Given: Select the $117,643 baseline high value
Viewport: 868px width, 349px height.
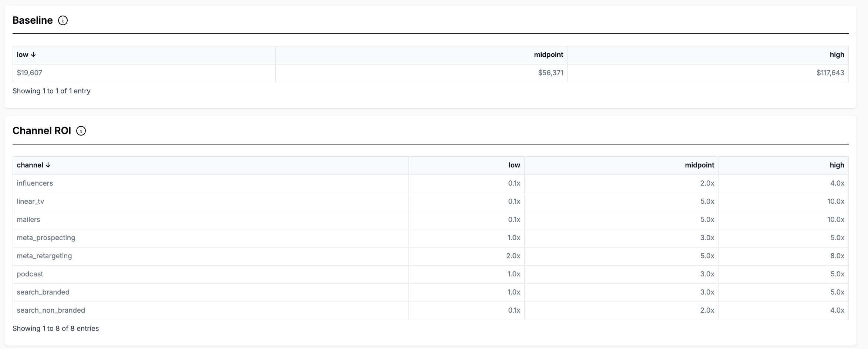Looking at the screenshot, I should (830, 73).
